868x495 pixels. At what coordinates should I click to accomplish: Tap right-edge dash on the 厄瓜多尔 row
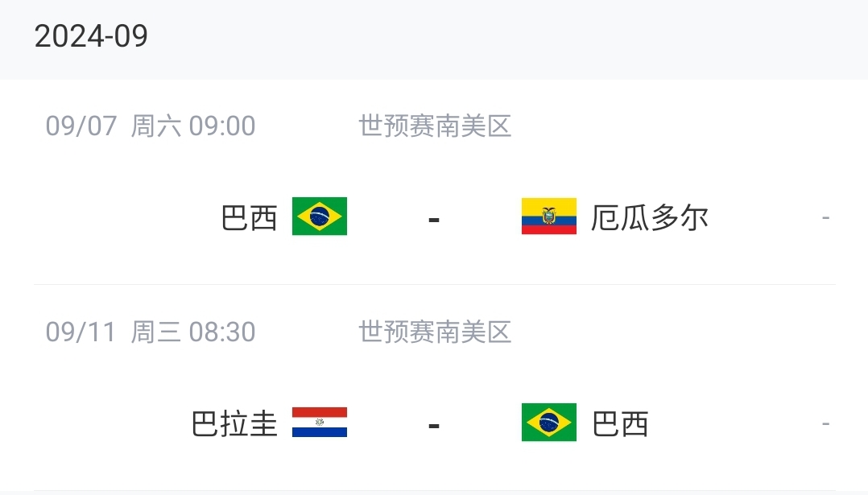click(825, 218)
